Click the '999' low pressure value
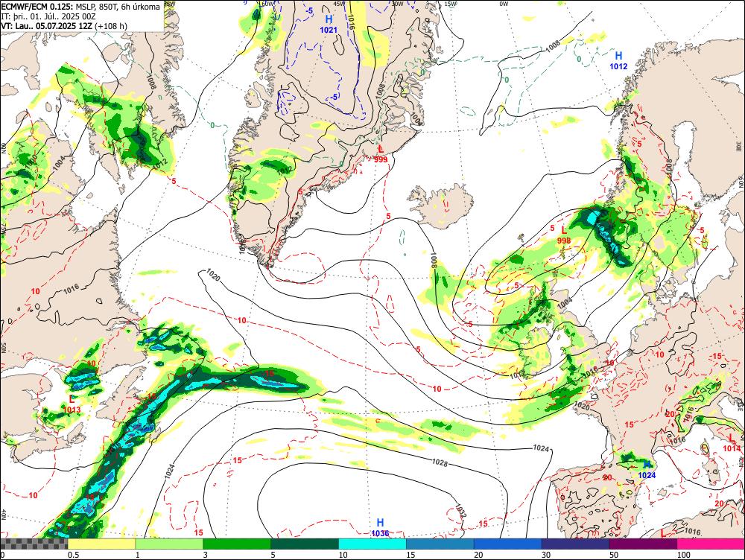745x560 pixels. click(x=381, y=159)
